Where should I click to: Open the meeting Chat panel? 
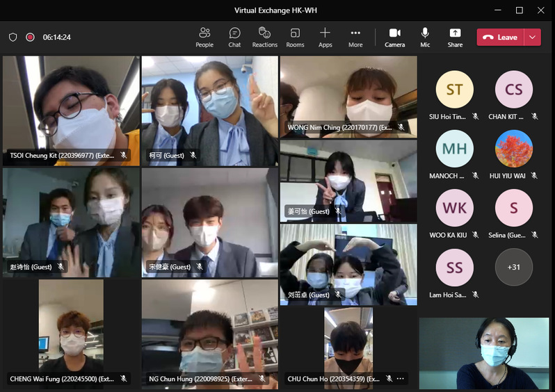click(234, 37)
